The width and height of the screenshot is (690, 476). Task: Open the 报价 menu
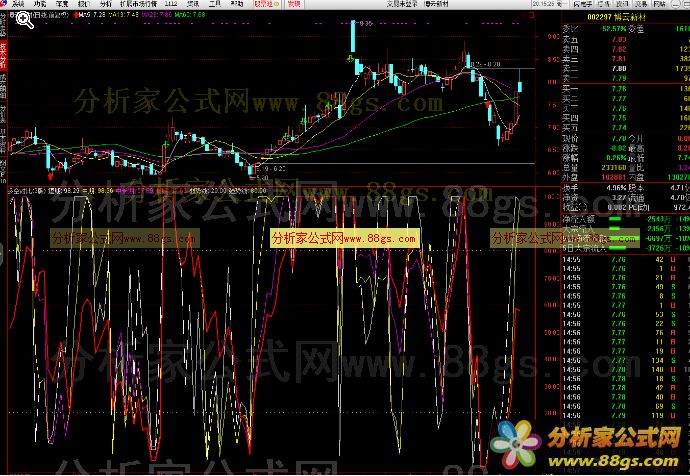pyautogui.click(x=83, y=4)
